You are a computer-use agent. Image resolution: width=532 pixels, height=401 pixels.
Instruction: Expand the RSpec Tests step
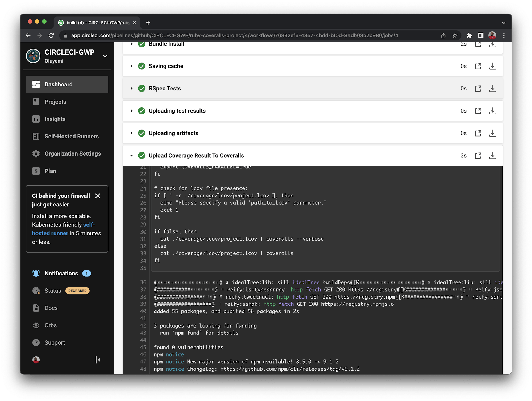(x=131, y=88)
